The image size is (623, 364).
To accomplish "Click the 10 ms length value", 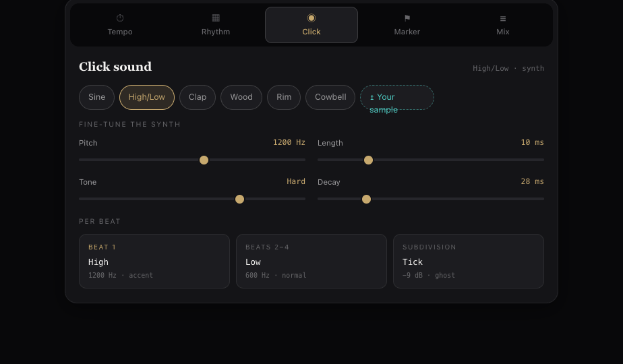I will 533,142.
